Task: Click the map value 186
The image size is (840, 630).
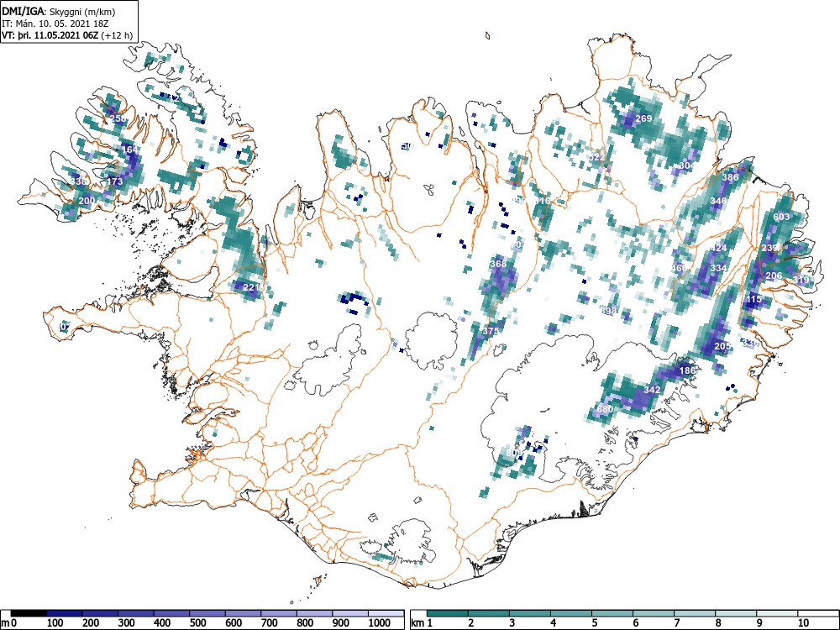Action: point(687,370)
